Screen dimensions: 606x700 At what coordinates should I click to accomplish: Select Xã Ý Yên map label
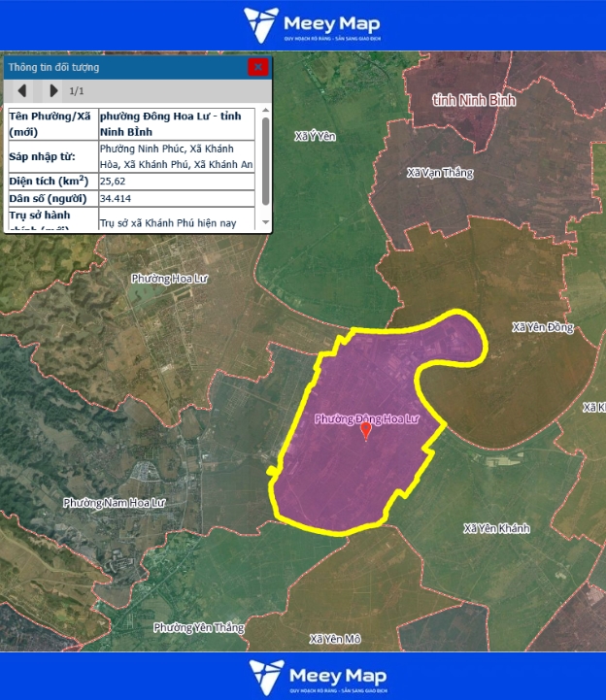click(315, 137)
